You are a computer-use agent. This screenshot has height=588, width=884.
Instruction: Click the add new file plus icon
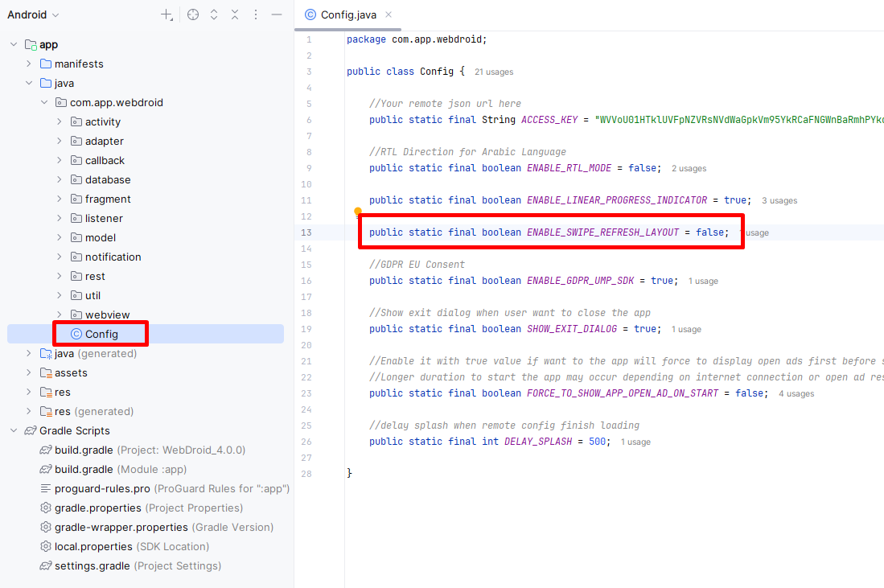click(167, 15)
